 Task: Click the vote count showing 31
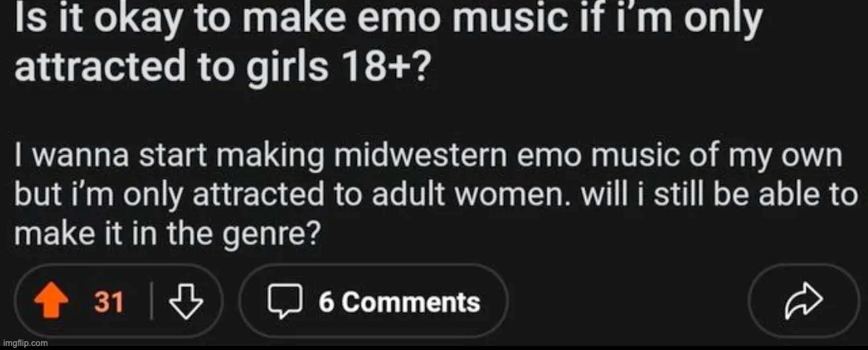click(109, 303)
